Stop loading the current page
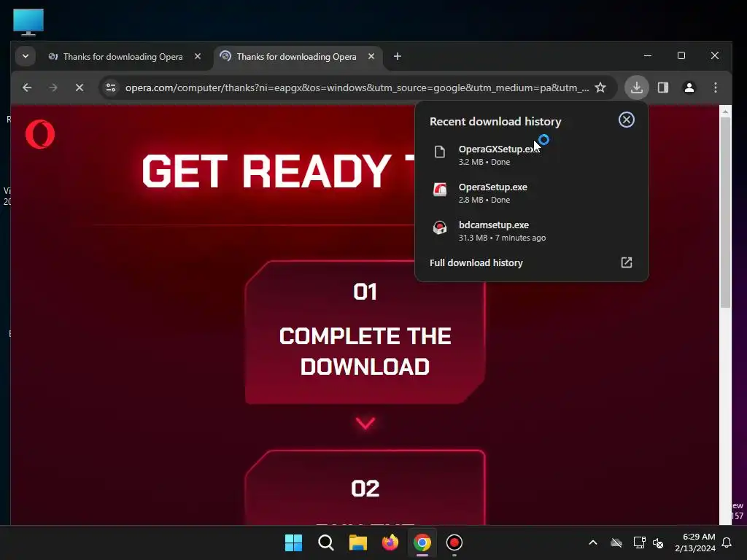The height and width of the screenshot is (560, 747). click(80, 87)
